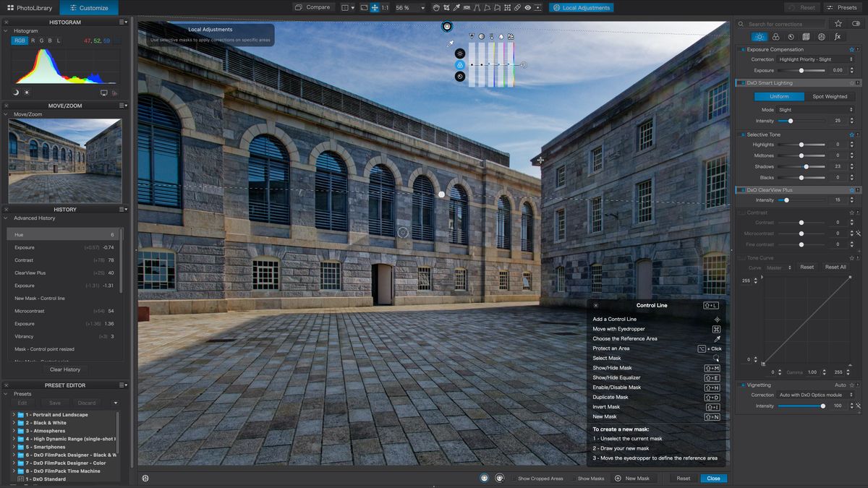This screenshot has width=868, height=488.
Task: Switch to the Color corrections palette
Action: tap(776, 36)
